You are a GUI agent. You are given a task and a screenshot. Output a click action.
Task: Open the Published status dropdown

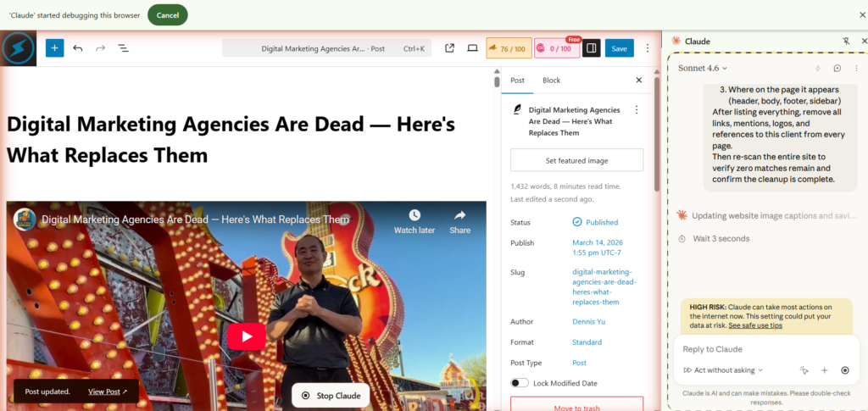pos(595,222)
